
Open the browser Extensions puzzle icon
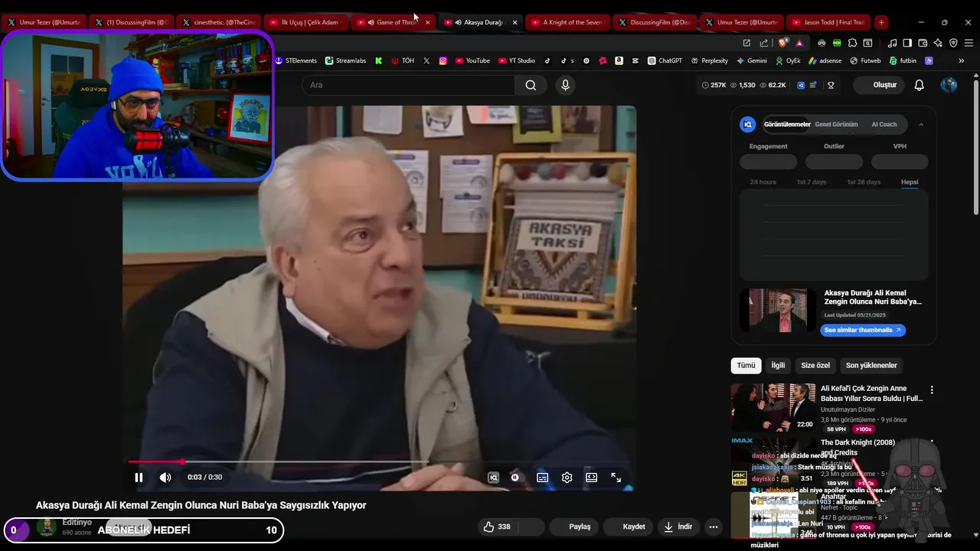point(852,43)
